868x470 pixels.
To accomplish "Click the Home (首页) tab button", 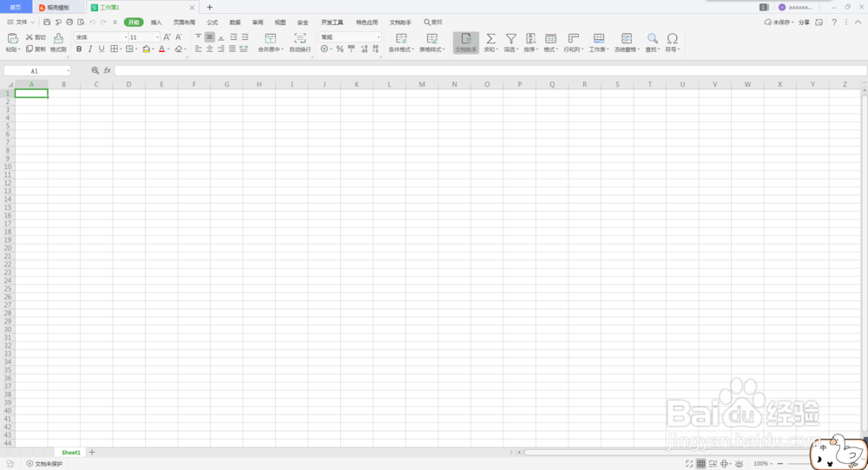I will pos(16,7).
